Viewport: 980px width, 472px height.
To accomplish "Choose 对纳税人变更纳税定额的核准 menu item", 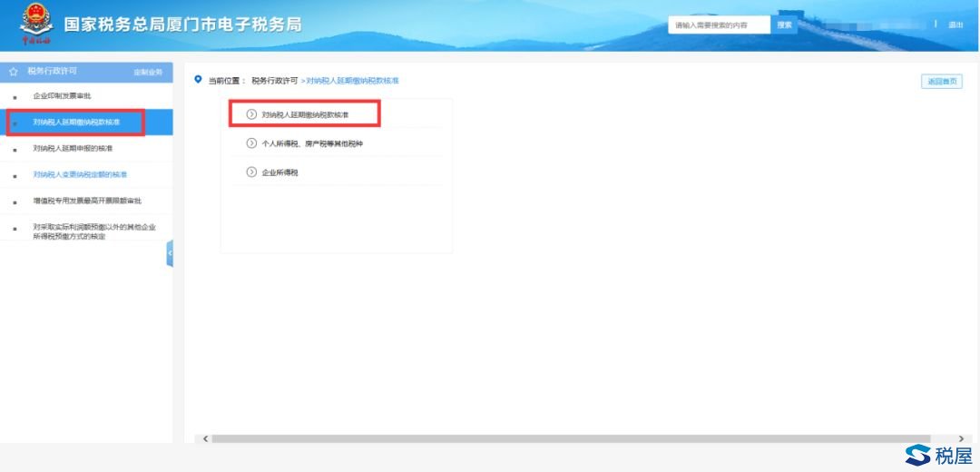I will tap(80, 174).
